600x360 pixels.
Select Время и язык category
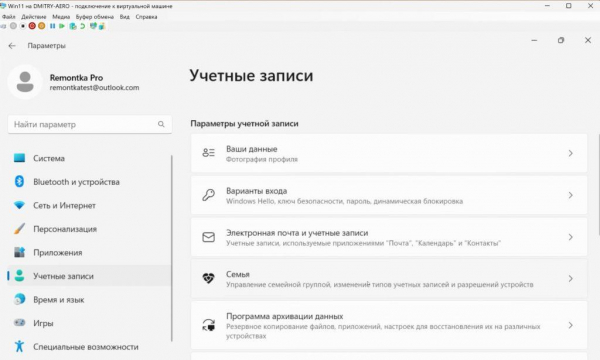pyautogui.click(x=89, y=300)
